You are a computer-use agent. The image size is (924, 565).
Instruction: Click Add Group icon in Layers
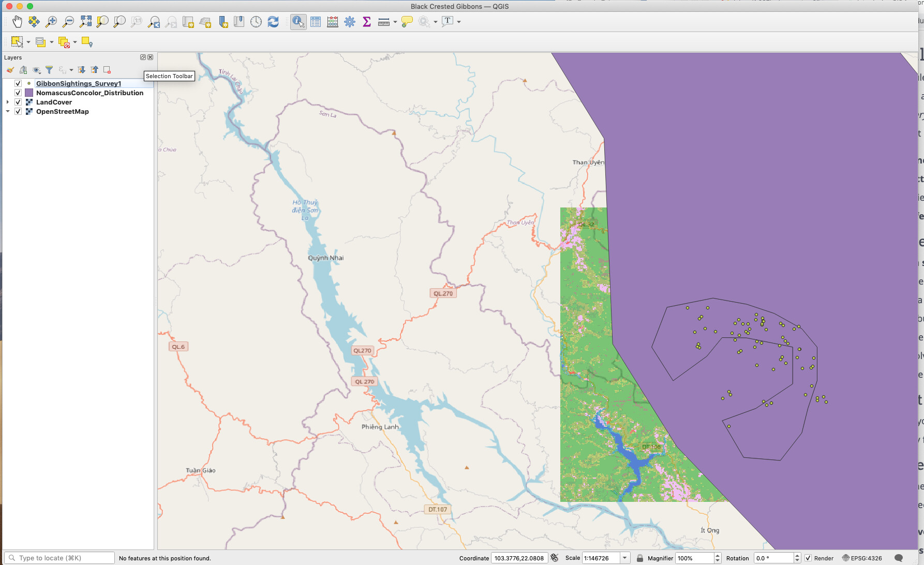(x=23, y=70)
